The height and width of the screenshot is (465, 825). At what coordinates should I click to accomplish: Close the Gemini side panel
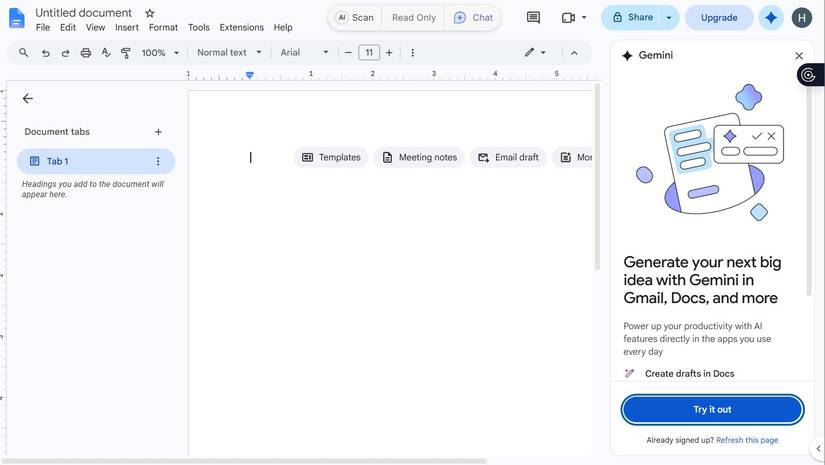[799, 56]
